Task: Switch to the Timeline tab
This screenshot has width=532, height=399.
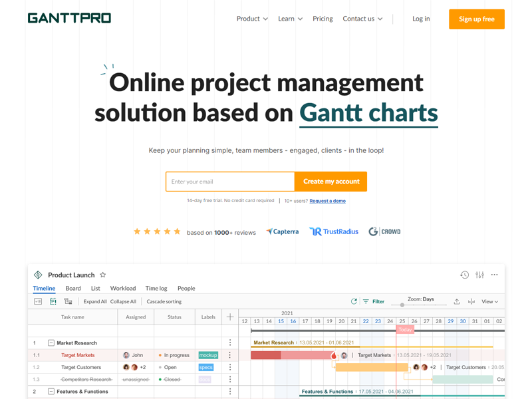Action: (44, 289)
